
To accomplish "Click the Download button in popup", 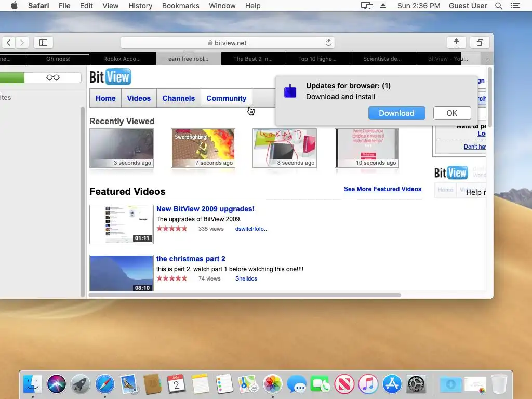I will (396, 113).
